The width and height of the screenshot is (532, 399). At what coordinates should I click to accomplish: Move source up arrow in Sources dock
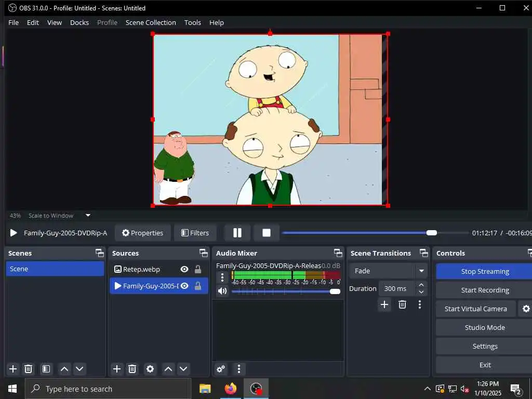click(168, 369)
